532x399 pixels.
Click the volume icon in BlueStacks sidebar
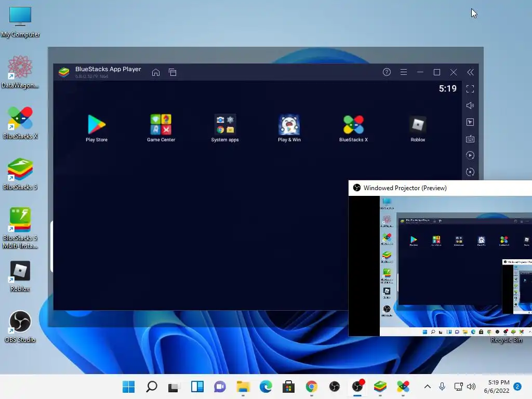[470, 105]
